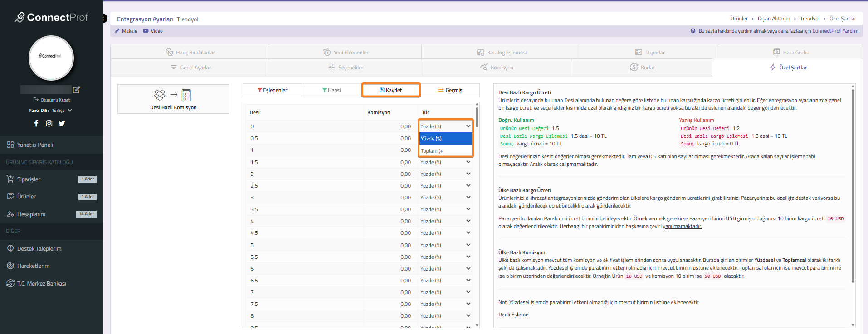
Task: Open the Instagram icon link
Action: 49,123
